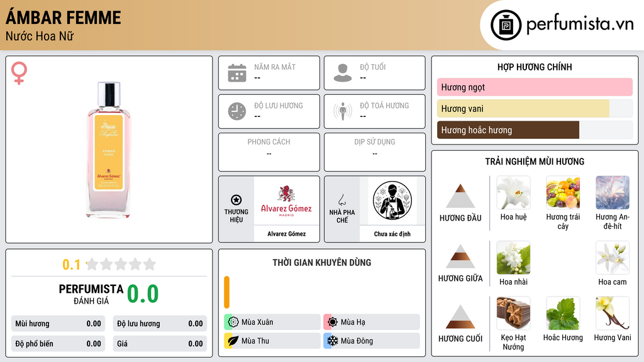Select the Mùa Thu season pill

(272, 341)
